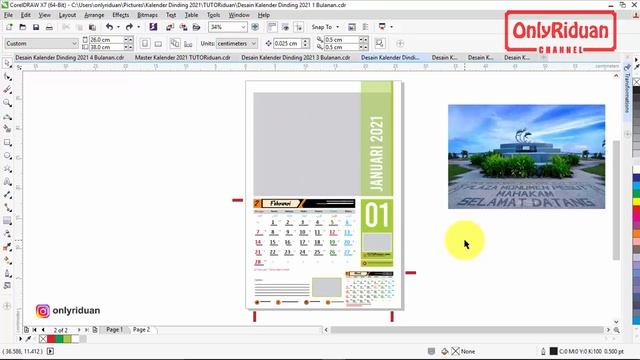This screenshot has height=360, width=640.
Task: Click the New document icon
Action: pos(9,27)
